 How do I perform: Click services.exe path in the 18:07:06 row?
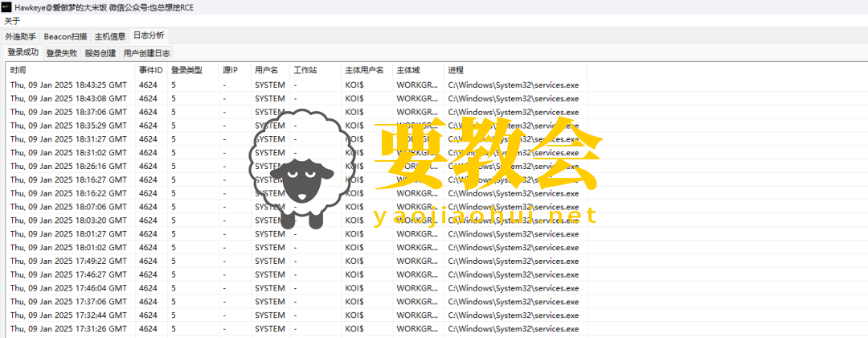tap(513, 207)
